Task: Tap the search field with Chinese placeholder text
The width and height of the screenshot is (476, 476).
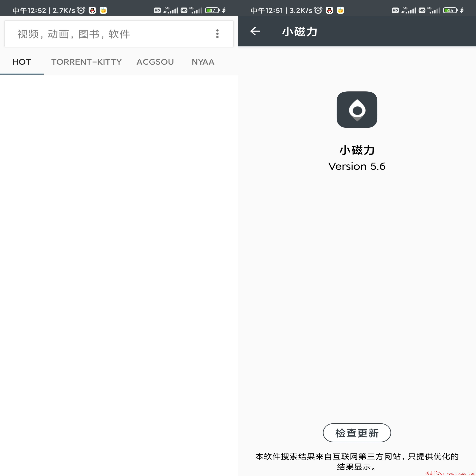Action: (x=119, y=34)
